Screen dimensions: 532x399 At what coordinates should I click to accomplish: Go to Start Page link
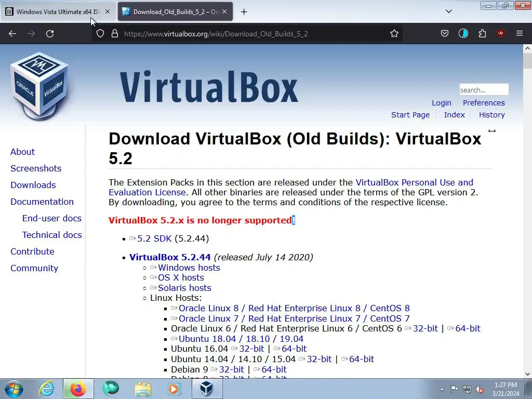click(410, 115)
